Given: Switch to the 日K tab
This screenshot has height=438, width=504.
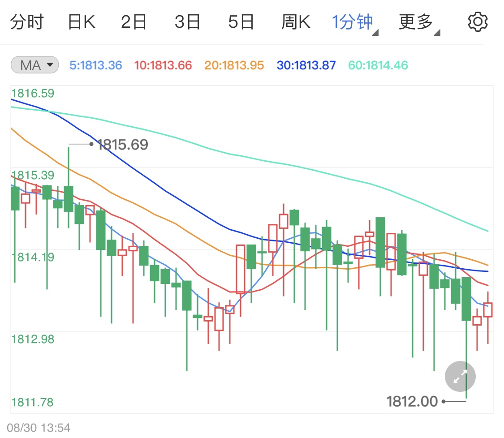Looking at the screenshot, I should coord(82,22).
